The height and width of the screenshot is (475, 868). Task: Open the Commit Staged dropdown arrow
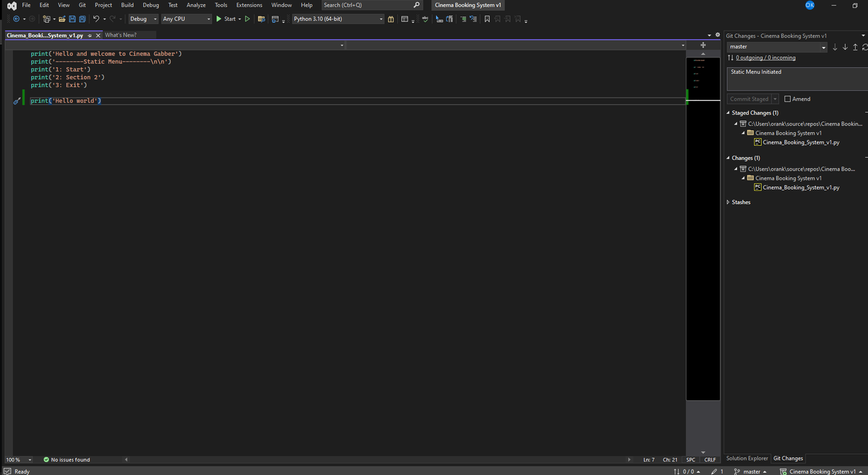pos(775,99)
